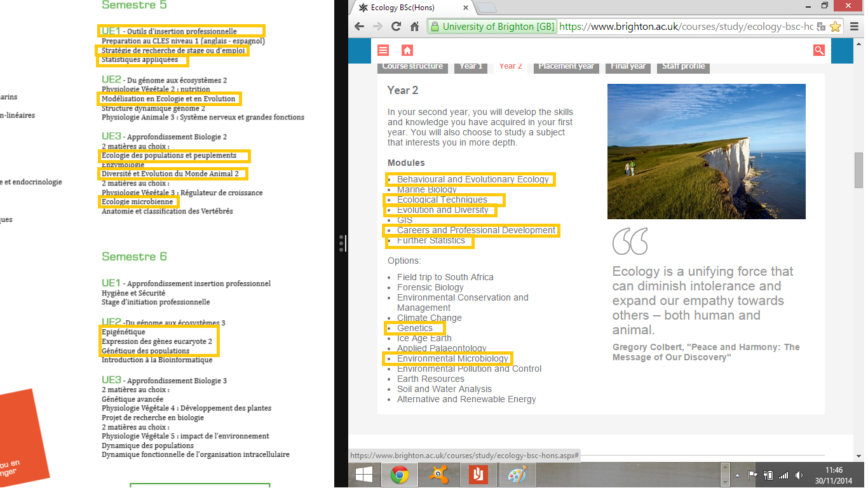Click the browser back arrow
The width and height of the screenshot is (868, 488).
pyautogui.click(x=360, y=27)
